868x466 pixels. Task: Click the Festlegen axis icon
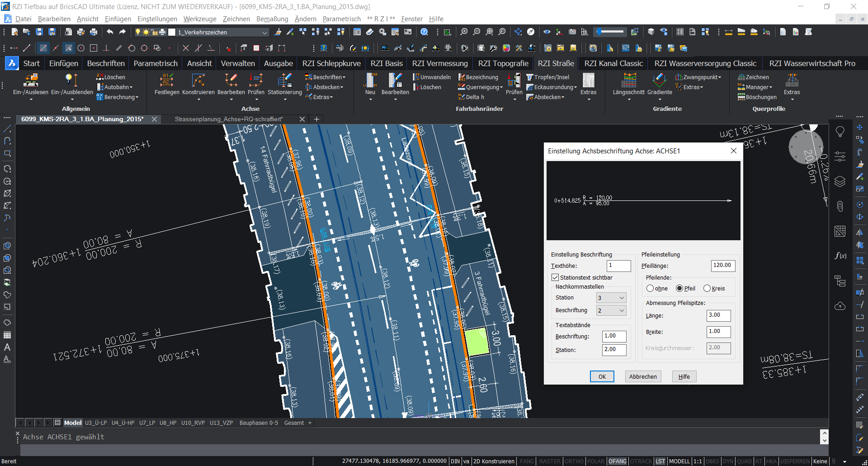coord(167,80)
